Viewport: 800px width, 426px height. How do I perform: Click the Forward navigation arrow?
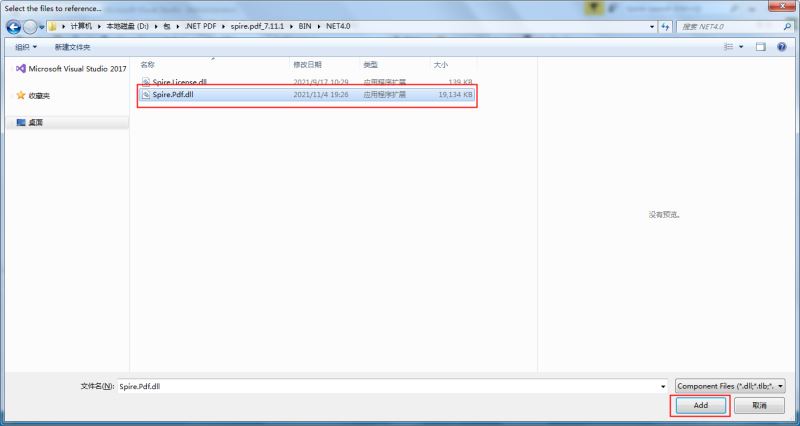[x=30, y=27]
